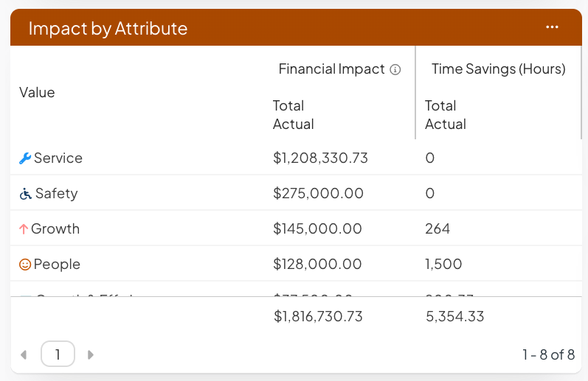Click the up-arrow icon for Growth
Screen dimensions: 588x381
23,229
